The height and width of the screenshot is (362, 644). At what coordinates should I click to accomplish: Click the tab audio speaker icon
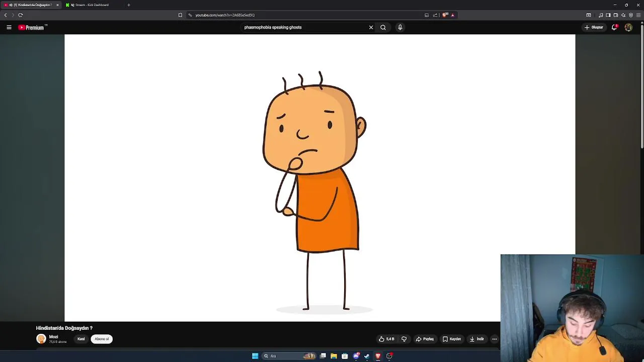(11, 5)
